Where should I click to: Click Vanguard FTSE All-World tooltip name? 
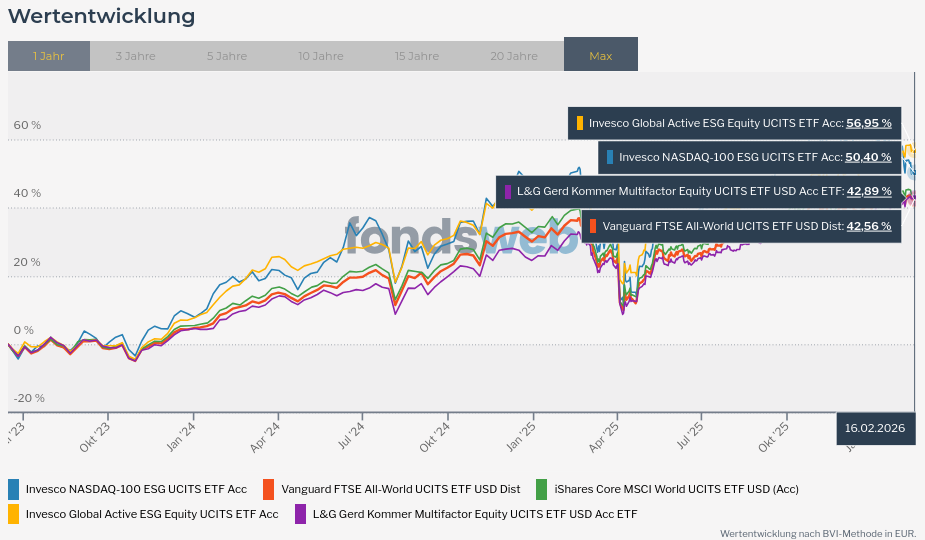(723, 226)
